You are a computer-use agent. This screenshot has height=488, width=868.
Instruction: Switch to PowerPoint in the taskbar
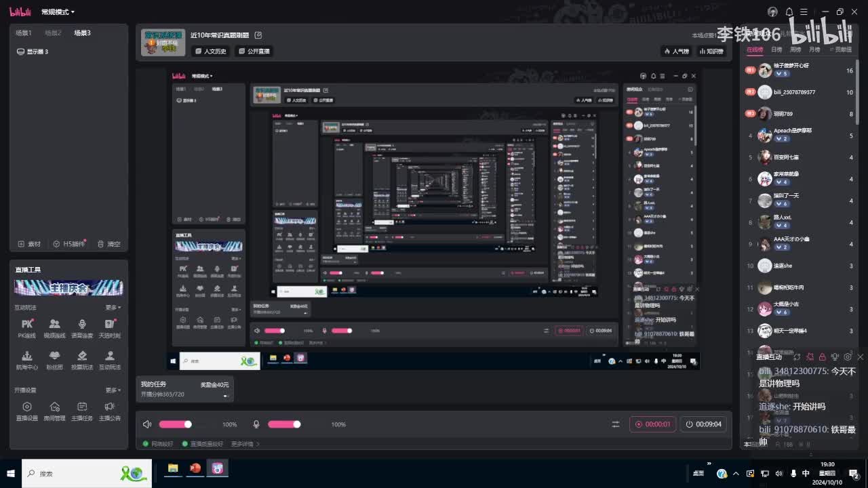[195, 468]
